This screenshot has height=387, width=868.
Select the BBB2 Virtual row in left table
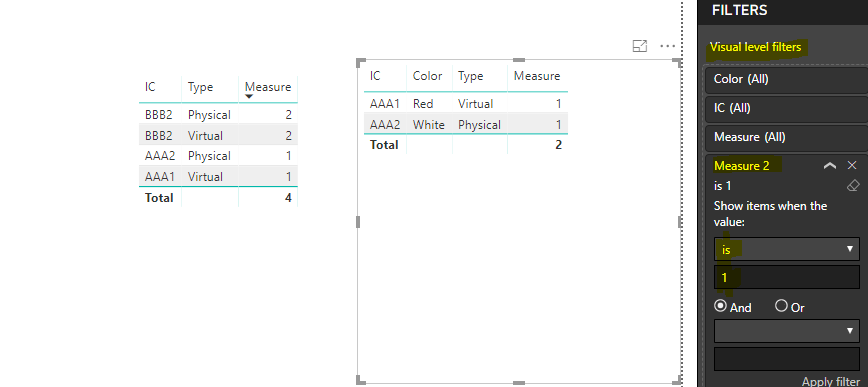tap(218, 136)
